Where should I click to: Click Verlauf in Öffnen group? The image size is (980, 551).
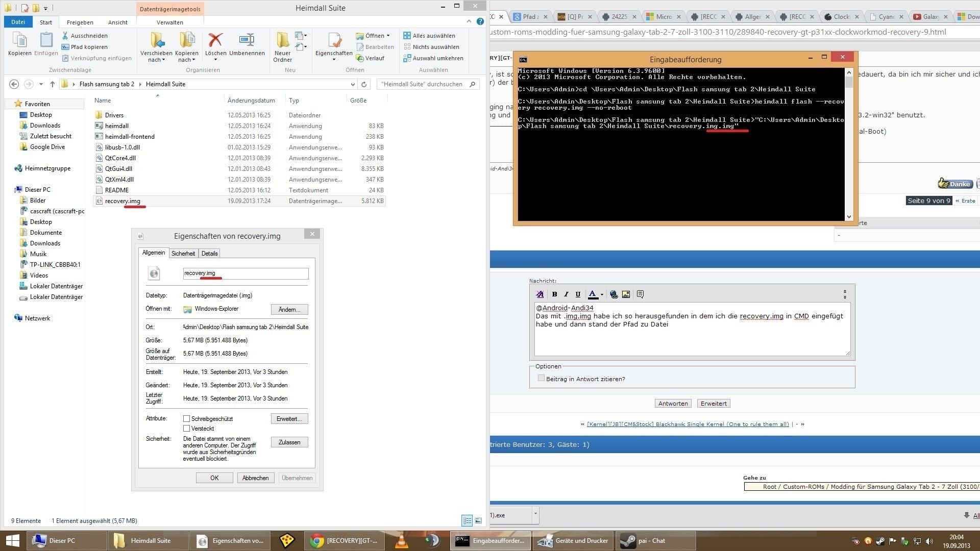point(370,58)
